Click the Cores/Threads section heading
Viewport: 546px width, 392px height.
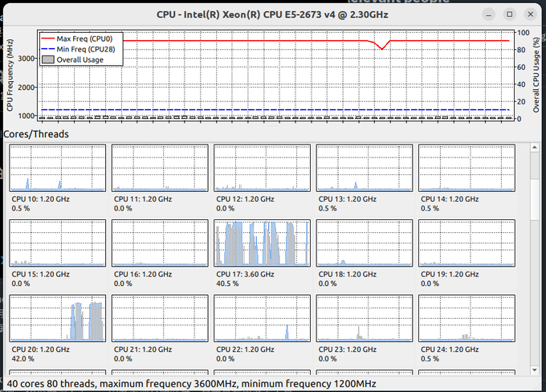[36, 134]
